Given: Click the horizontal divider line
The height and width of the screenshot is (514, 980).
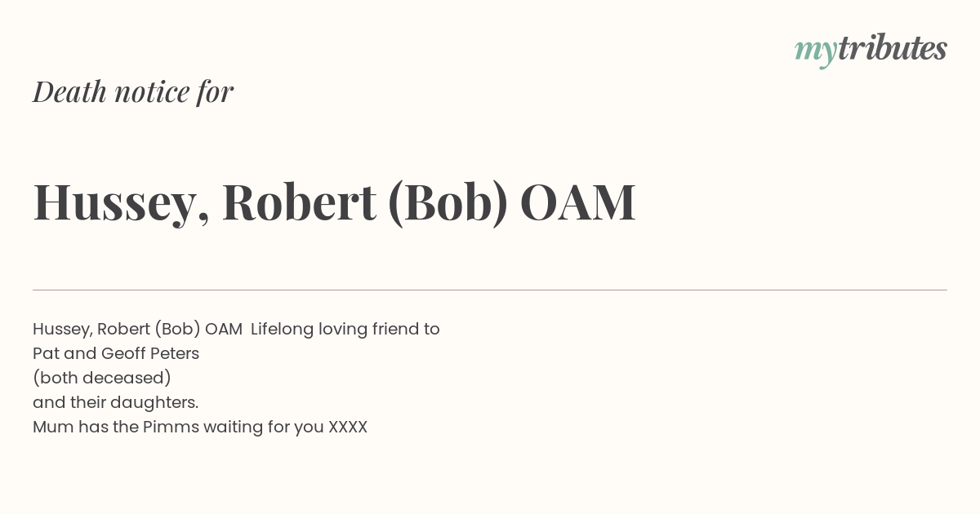Looking at the screenshot, I should pos(490,290).
